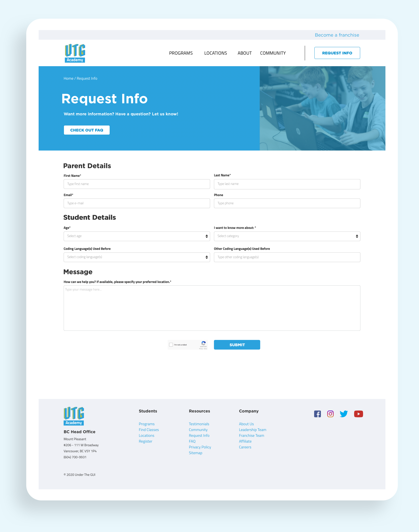Toggle the I'm not a robot checkbox

pos(171,345)
